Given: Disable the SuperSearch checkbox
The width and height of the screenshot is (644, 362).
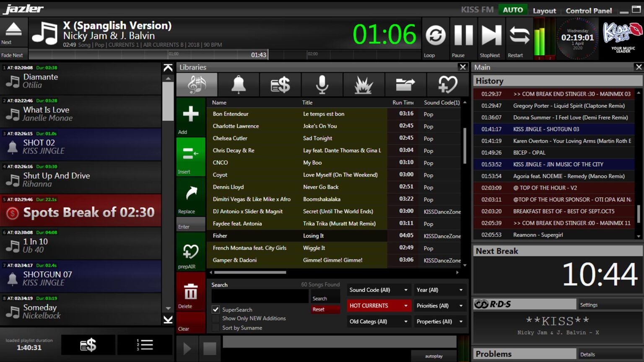Looking at the screenshot, I should (x=216, y=309).
